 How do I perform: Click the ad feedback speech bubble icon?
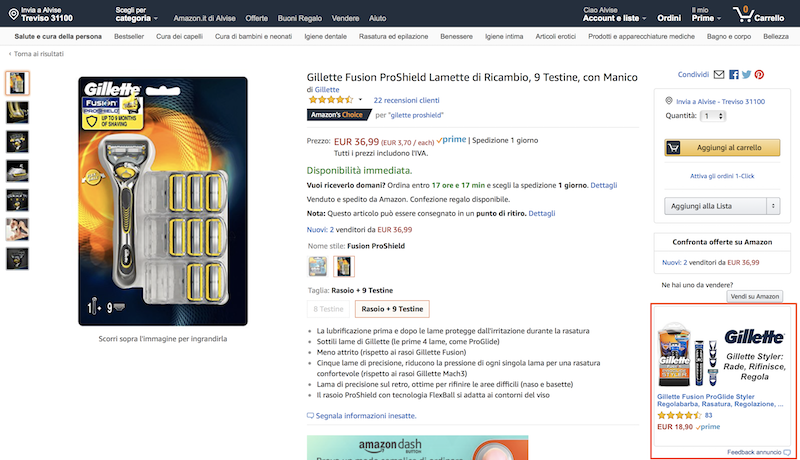click(x=787, y=452)
